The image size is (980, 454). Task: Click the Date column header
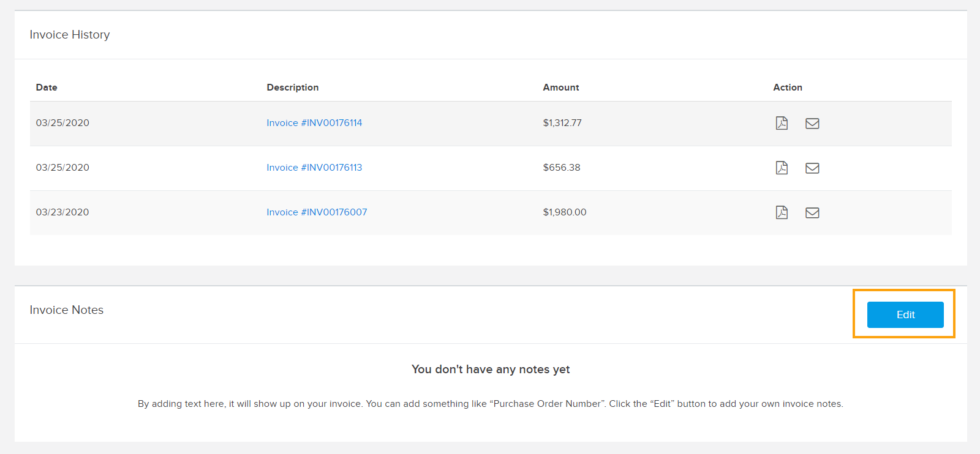[47, 87]
